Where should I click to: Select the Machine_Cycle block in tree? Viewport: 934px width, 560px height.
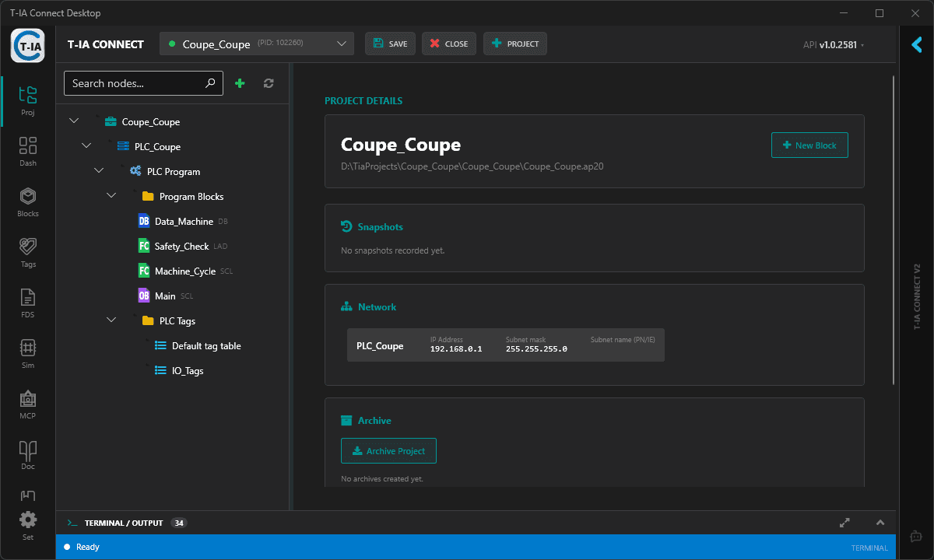184,271
